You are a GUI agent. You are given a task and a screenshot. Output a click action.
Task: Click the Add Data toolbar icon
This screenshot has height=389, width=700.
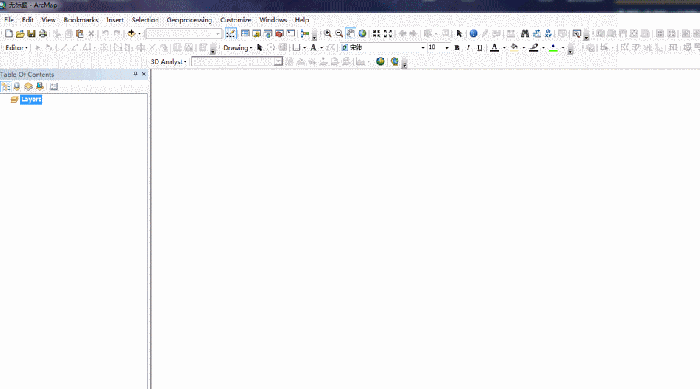[131, 33]
